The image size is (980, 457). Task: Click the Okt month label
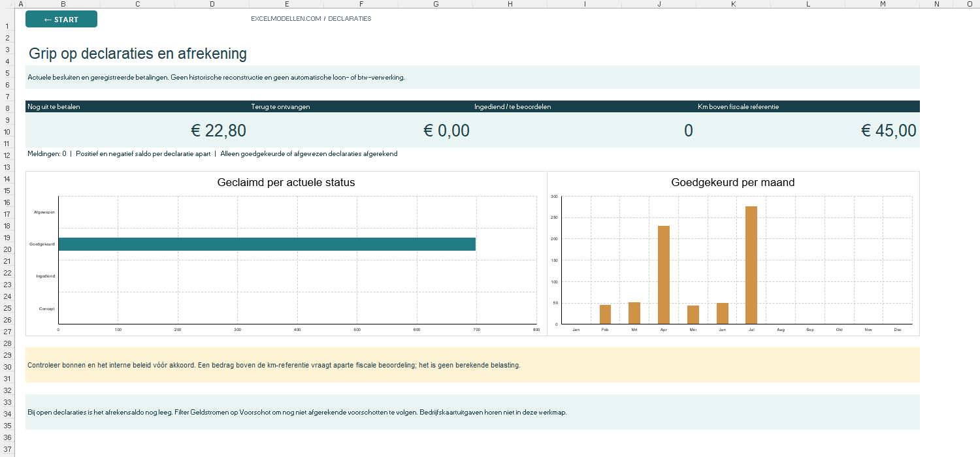click(x=840, y=330)
